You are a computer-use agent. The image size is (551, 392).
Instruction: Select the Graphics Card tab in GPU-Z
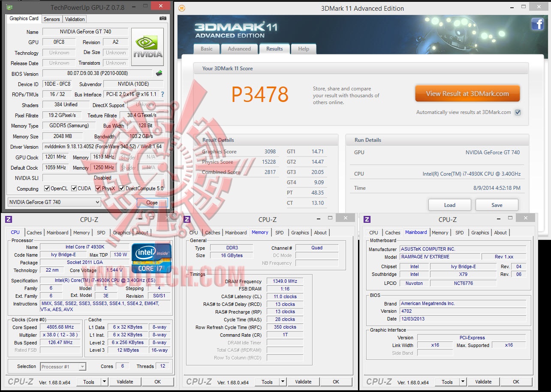click(x=24, y=18)
